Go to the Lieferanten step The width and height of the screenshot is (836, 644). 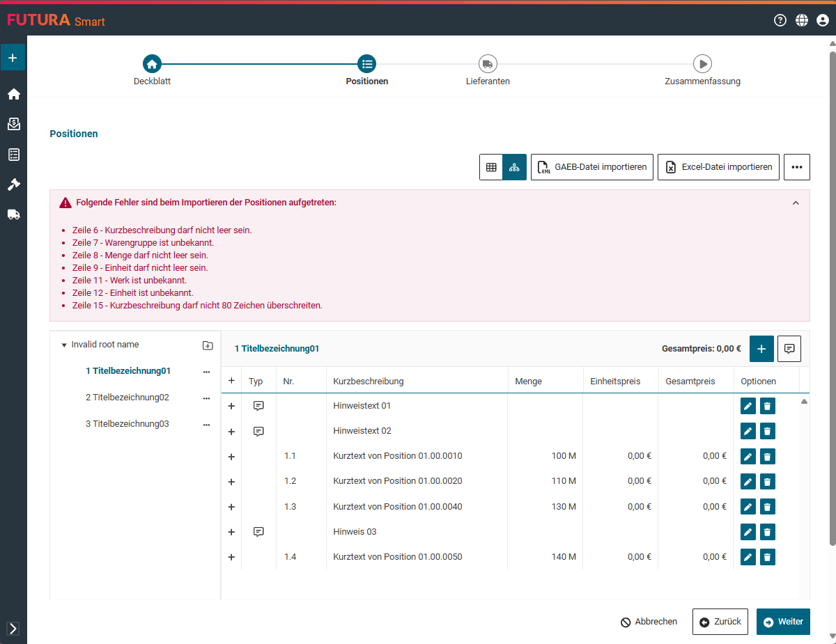pos(488,64)
